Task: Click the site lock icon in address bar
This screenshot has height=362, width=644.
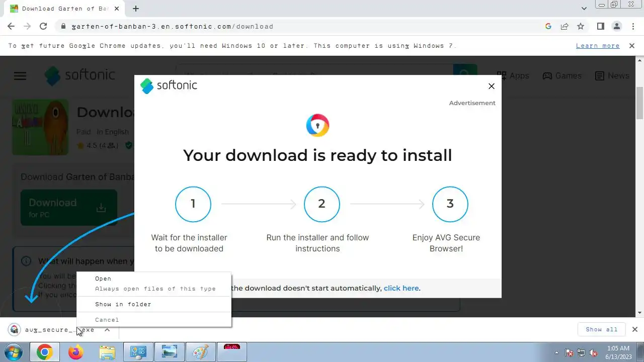Action: point(63,26)
